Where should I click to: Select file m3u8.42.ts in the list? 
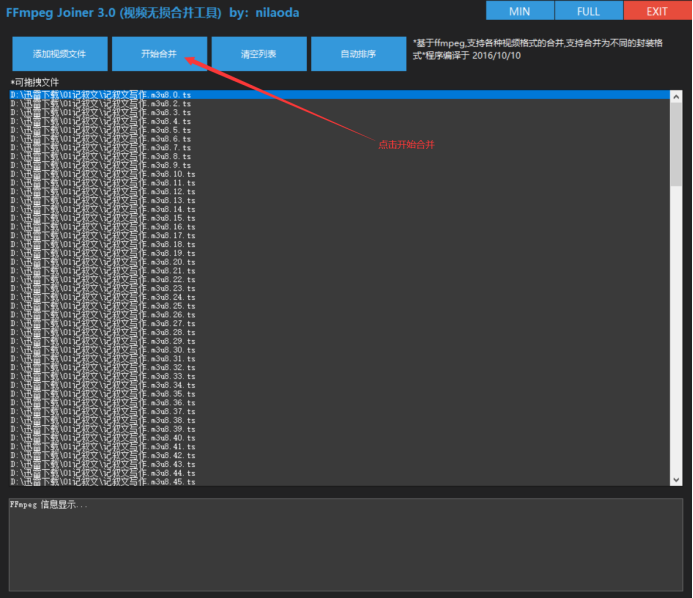(x=339, y=456)
